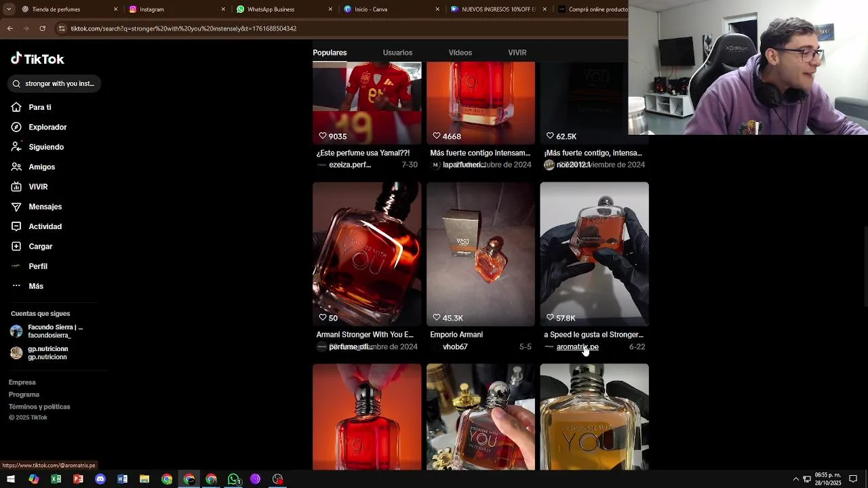Open the Programa footer link
Viewport: 868px width, 488px height.
tap(24, 394)
